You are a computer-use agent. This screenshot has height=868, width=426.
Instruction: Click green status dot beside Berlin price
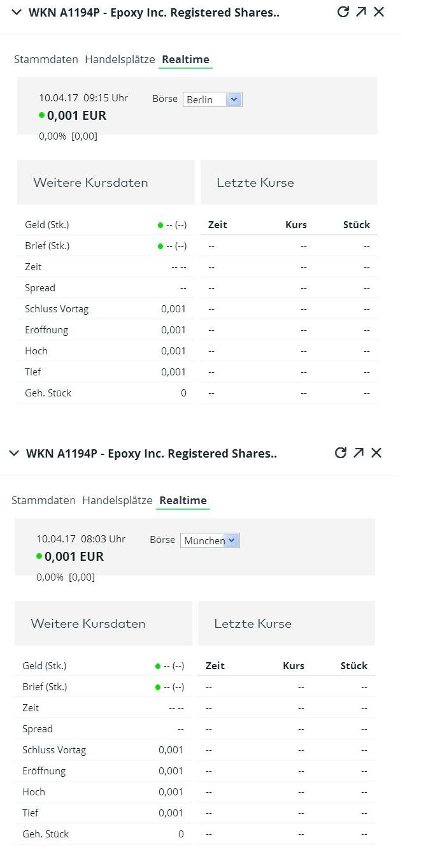[x=41, y=115]
